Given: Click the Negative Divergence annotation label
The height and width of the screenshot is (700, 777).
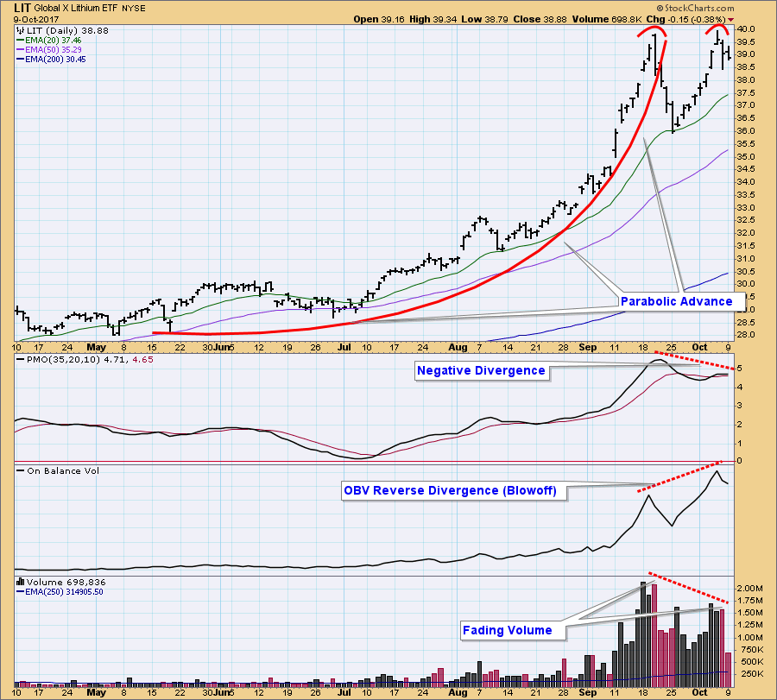Looking at the screenshot, I should tap(481, 370).
